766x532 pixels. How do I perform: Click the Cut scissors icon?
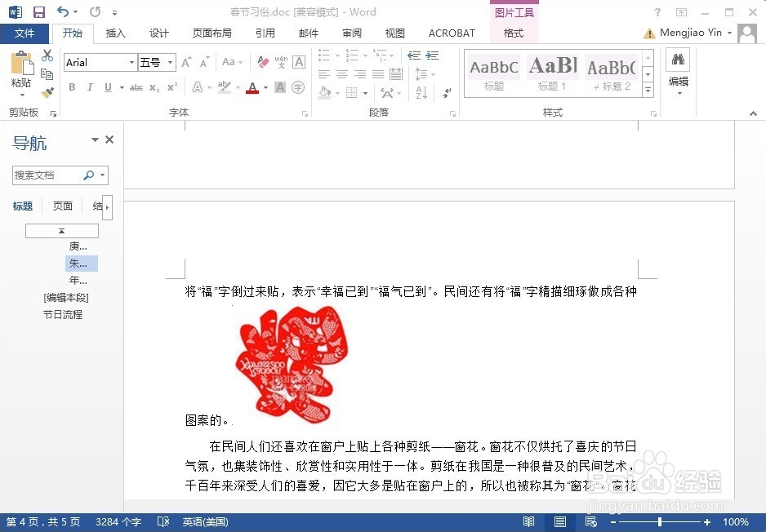pyautogui.click(x=47, y=55)
